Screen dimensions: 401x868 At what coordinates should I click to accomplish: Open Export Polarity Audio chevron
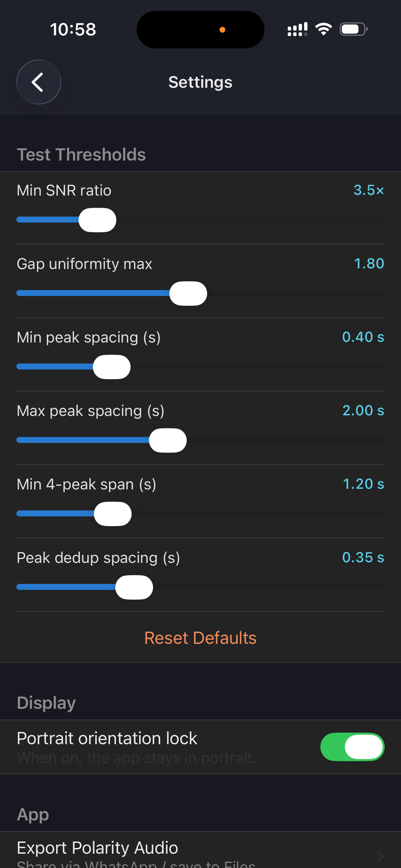380,856
